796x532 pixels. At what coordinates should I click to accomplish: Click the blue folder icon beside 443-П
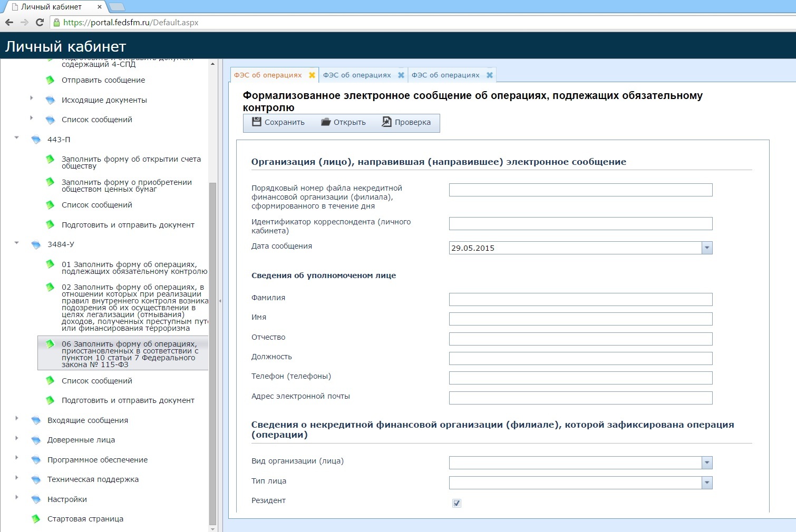click(36, 140)
